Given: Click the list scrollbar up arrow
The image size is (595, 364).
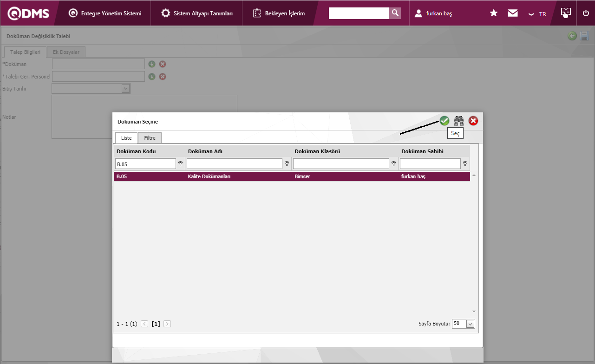Looking at the screenshot, I should (474, 175).
